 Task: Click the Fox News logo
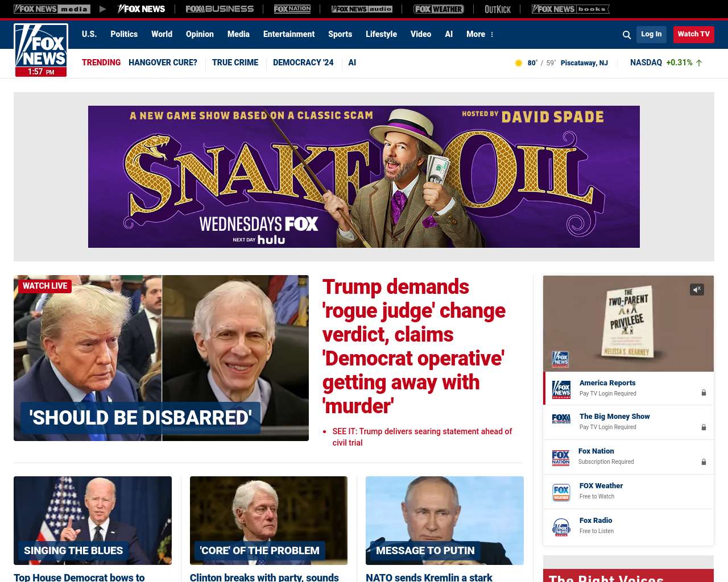[41, 50]
